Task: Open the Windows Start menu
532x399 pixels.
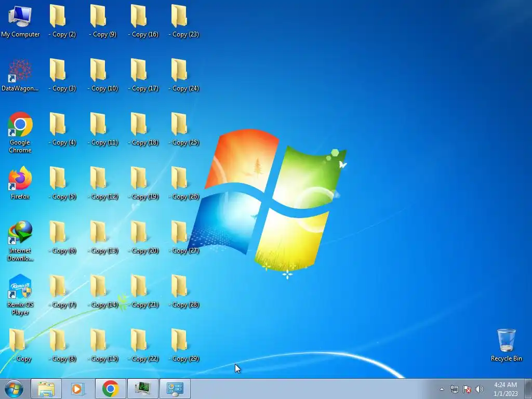Action: [x=14, y=389]
